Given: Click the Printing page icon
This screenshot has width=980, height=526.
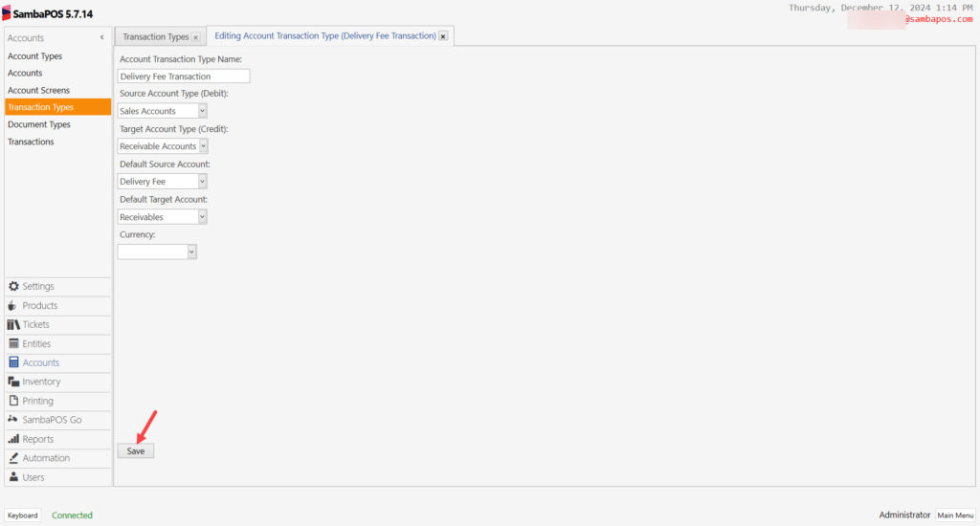Looking at the screenshot, I should 13,401.
